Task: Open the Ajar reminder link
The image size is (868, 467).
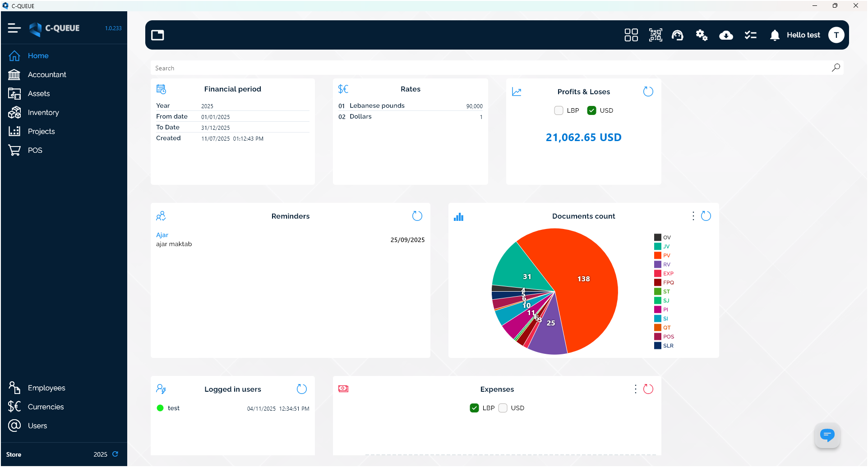Action: pos(162,235)
